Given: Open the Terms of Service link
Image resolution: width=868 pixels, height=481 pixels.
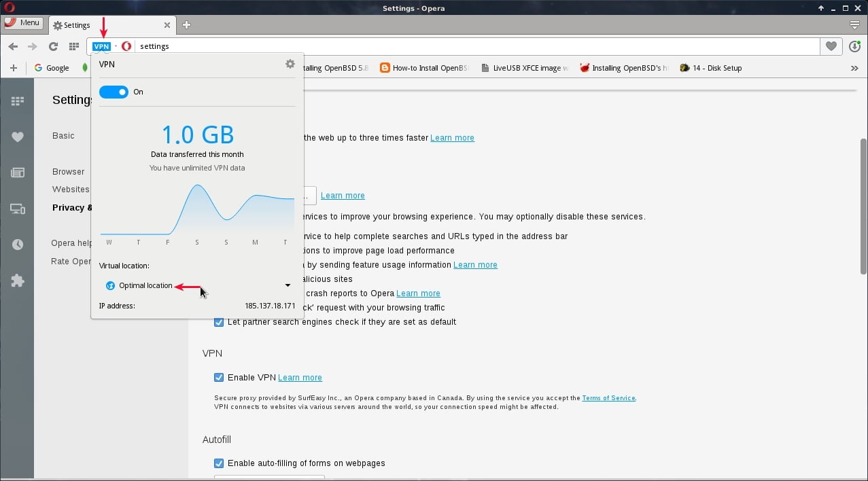Looking at the screenshot, I should pos(608,398).
